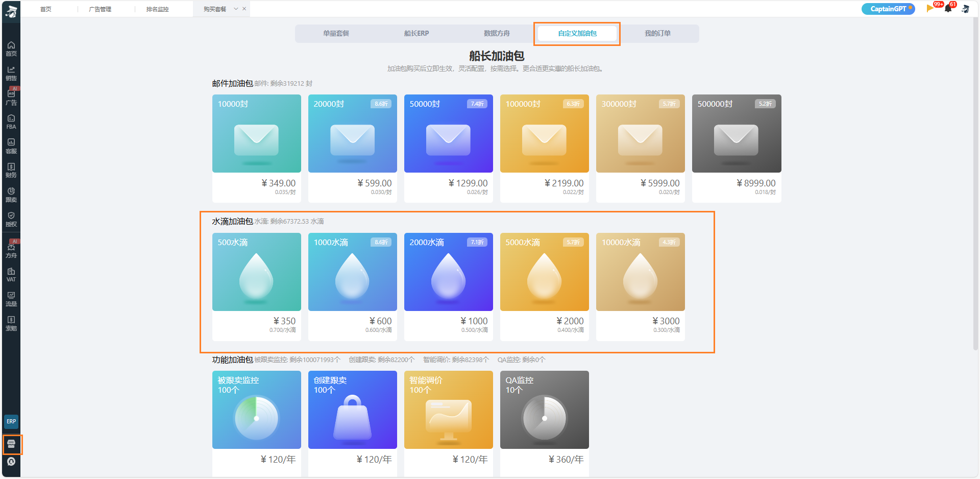Screen dimensions: 980x479
Task: Choose the QA监控 10个 card
Action: (x=545, y=423)
